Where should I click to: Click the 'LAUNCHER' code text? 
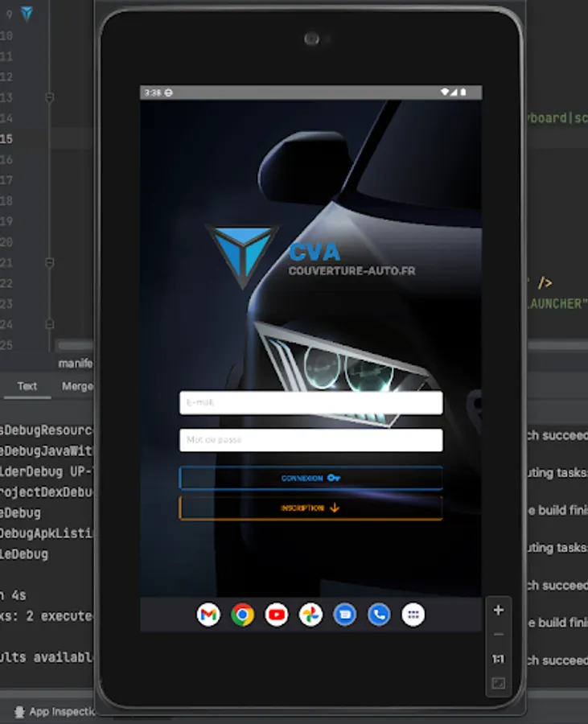tap(557, 303)
